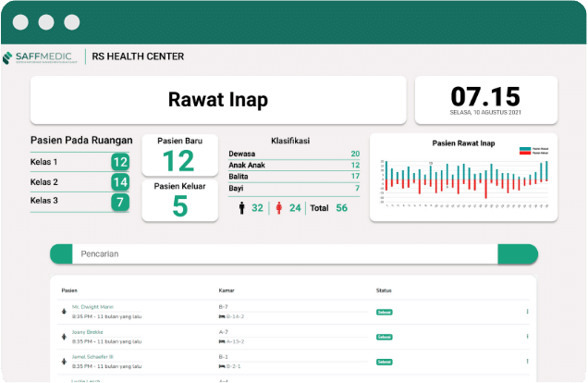Viewport: 588px width, 383px height.
Task: Click the Selesai status badge for room B-7
Action: [x=384, y=312]
